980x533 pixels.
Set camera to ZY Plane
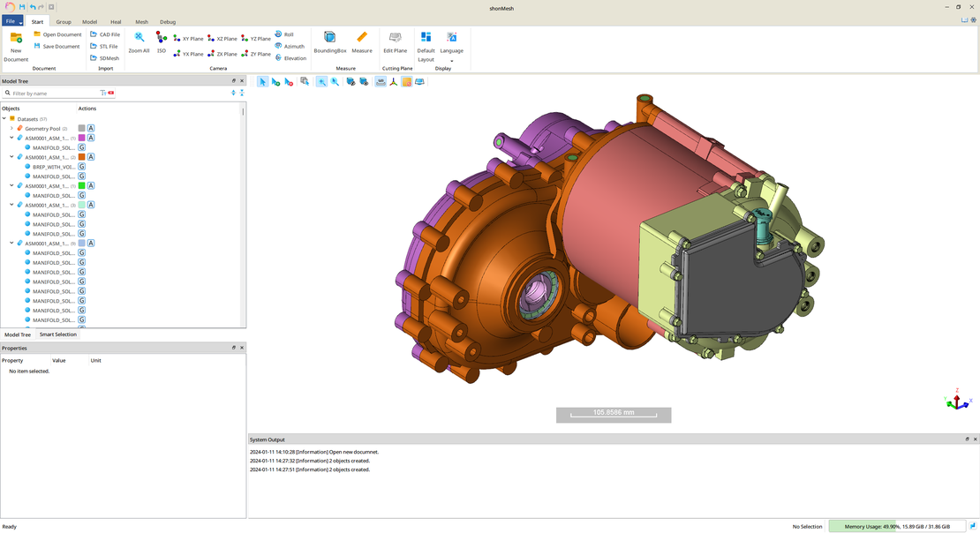256,54
